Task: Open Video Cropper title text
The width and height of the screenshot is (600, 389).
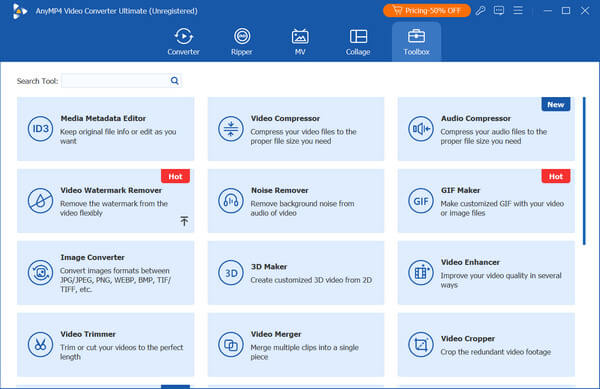Action: 468,339
